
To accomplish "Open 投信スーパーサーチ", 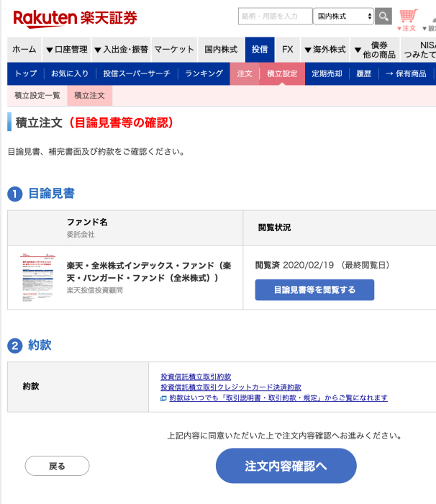I will [137, 73].
